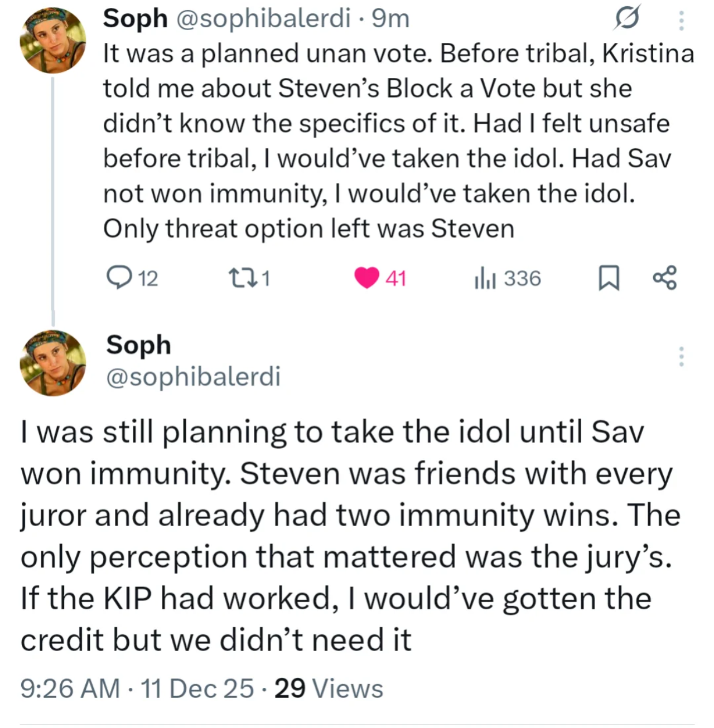The width and height of the screenshot is (714, 728).
Task: Tap the Grok icon on the first tweet
Action: 626,19
